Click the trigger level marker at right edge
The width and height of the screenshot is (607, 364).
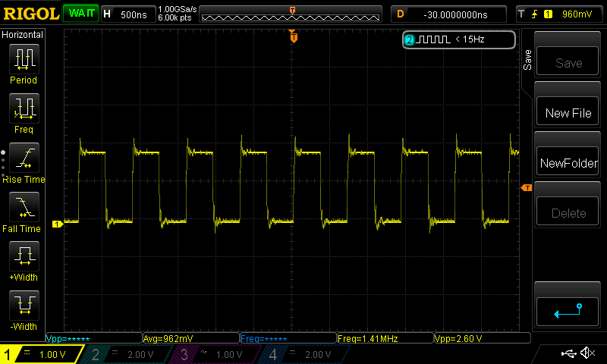coord(527,187)
